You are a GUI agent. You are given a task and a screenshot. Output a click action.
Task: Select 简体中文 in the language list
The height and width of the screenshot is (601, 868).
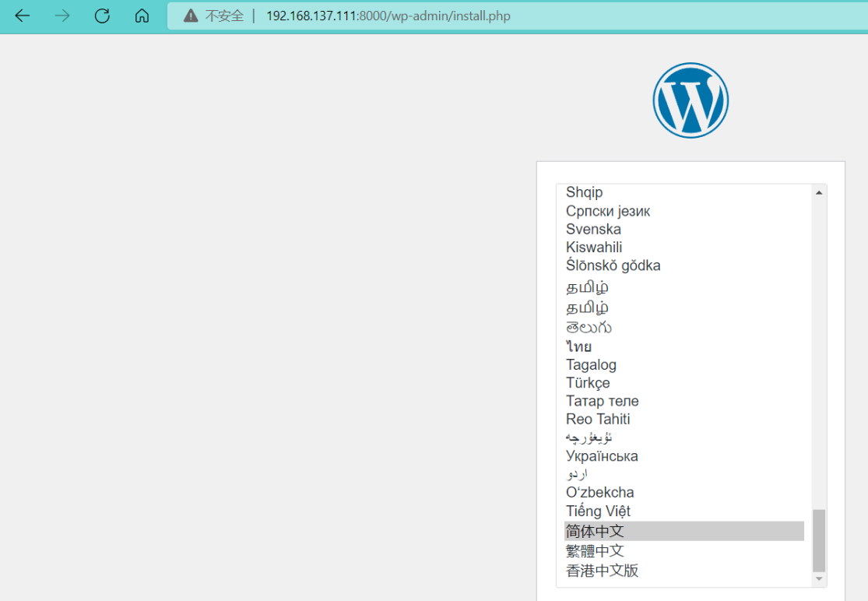tap(684, 531)
